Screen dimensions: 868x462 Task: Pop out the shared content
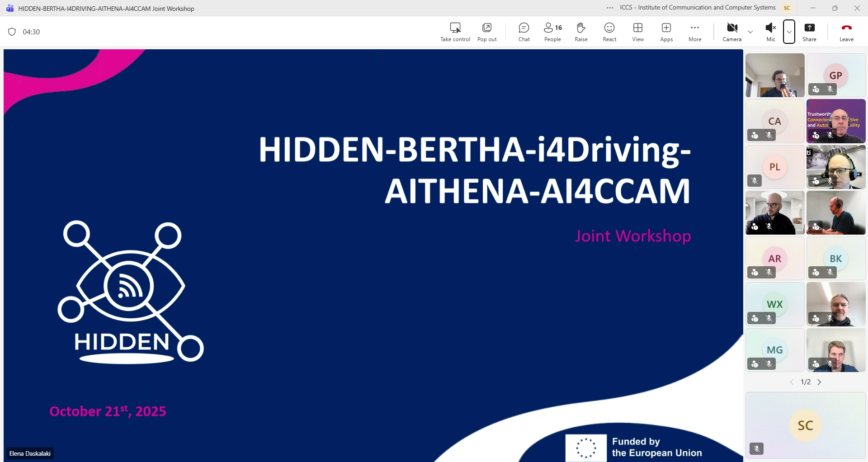click(487, 32)
